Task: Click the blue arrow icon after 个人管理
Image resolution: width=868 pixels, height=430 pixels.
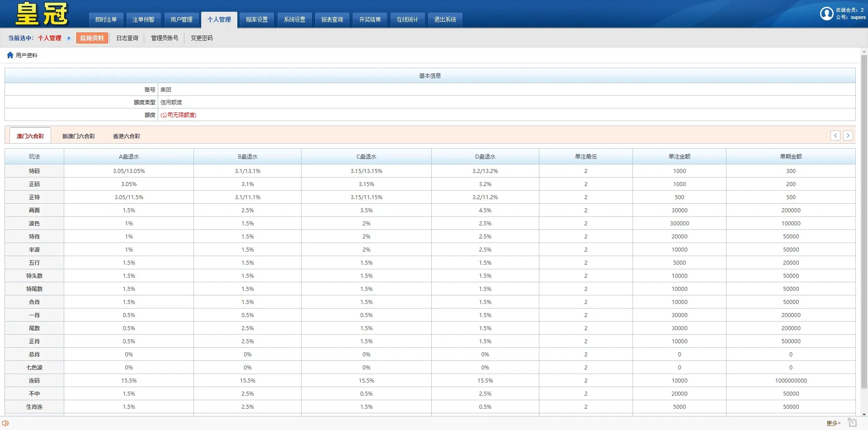Action: 69,38
